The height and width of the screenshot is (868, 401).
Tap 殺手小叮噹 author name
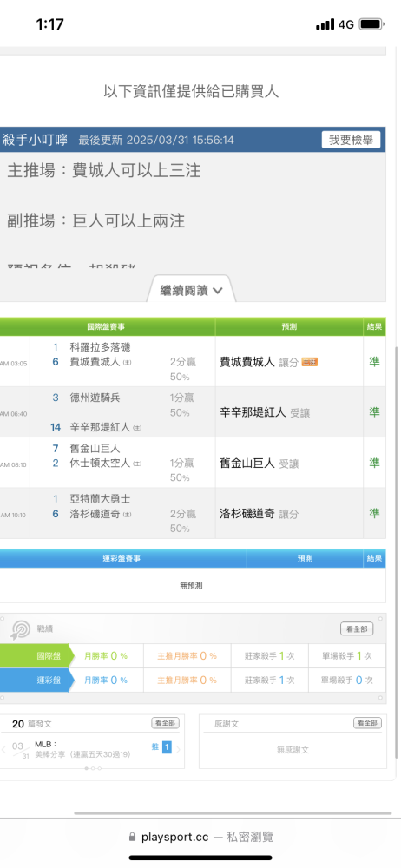[35, 140]
